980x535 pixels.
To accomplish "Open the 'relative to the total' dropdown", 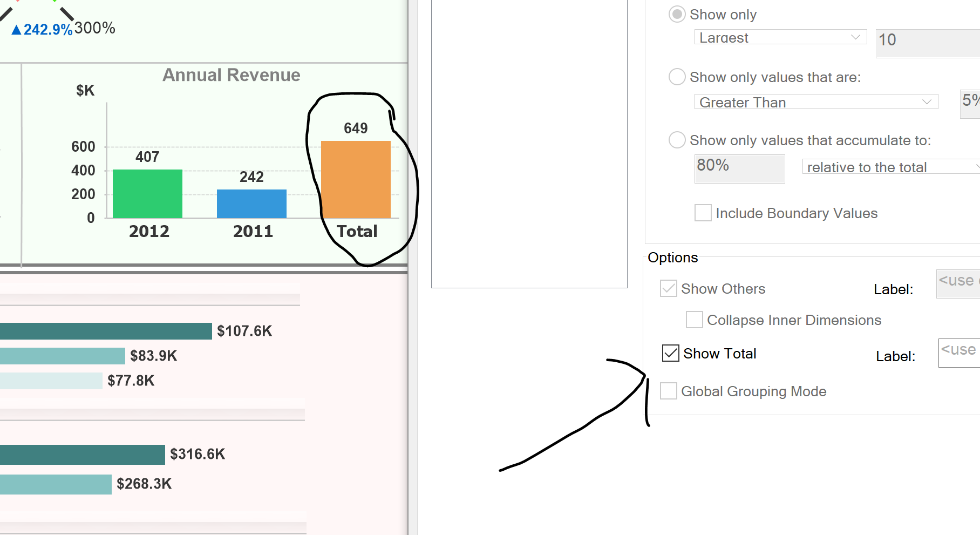I will pyautogui.click(x=890, y=167).
